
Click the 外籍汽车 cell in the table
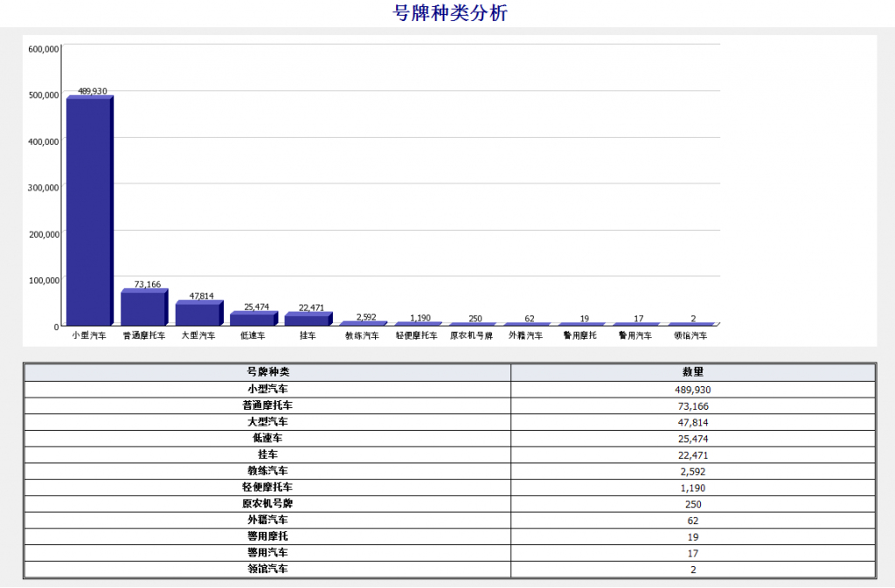tap(267, 520)
